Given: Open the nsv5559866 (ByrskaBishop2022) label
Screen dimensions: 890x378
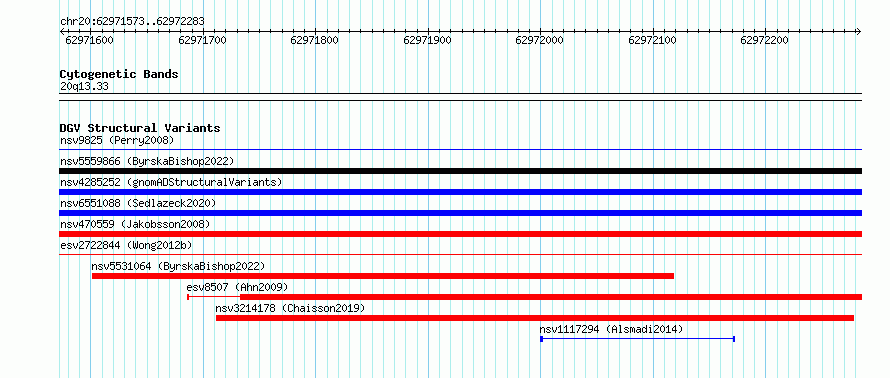Looking at the screenshot, I should pos(146,161).
